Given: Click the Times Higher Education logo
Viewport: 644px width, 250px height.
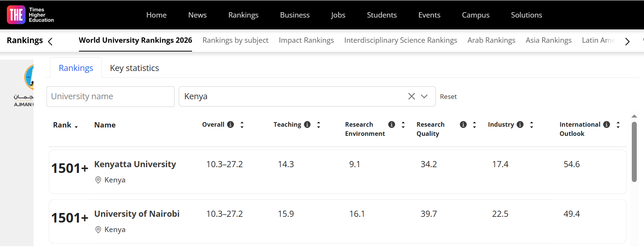Looking at the screenshot, I should (30, 15).
